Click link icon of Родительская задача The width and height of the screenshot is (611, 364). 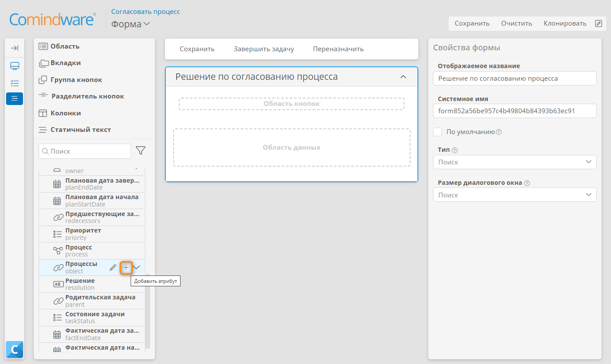pyautogui.click(x=58, y=301)
